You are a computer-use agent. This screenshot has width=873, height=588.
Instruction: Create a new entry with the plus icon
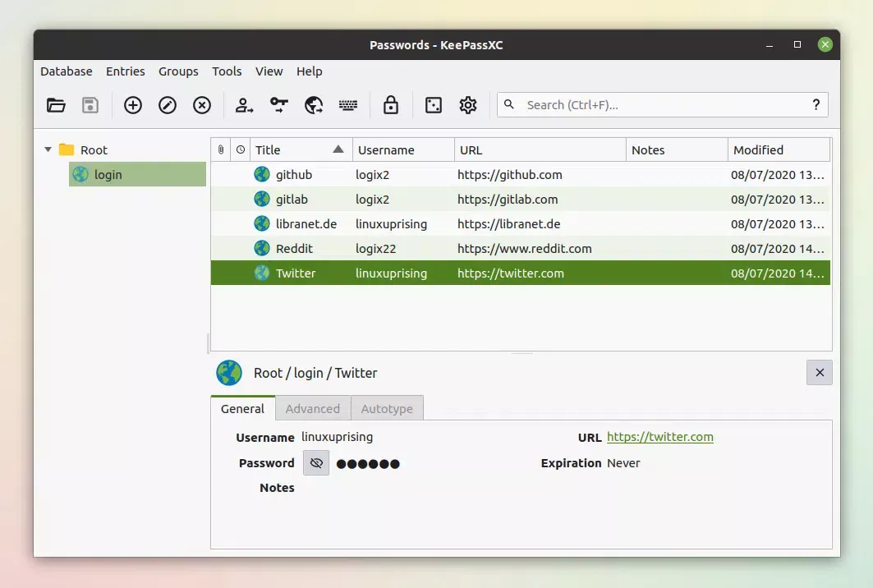[132, 105]
